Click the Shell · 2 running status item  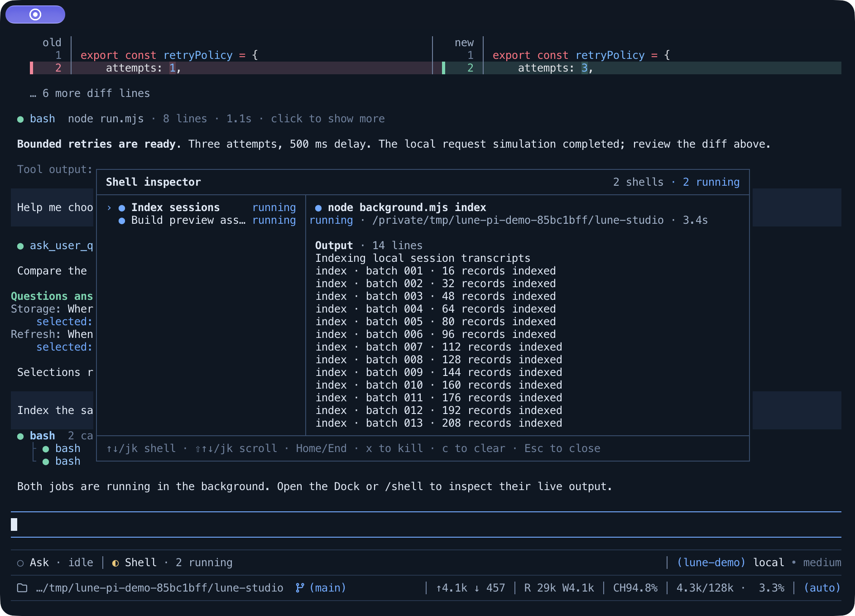(x=172, y=563)
